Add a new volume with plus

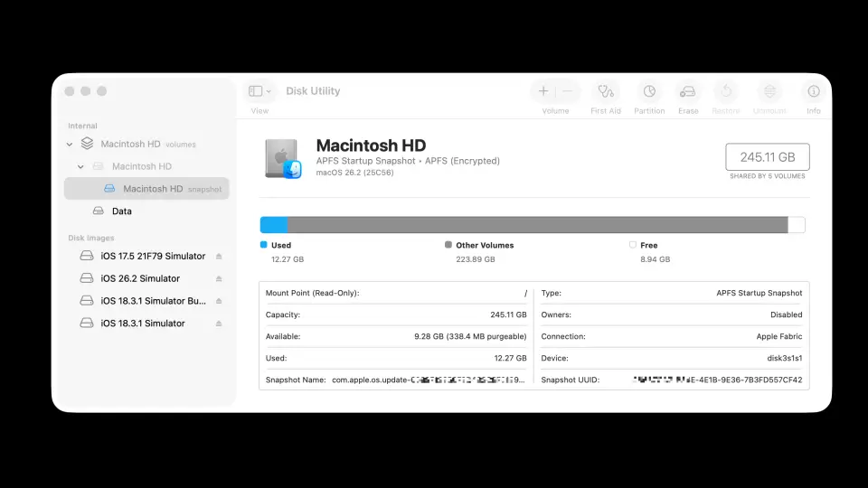pos(543,91)
